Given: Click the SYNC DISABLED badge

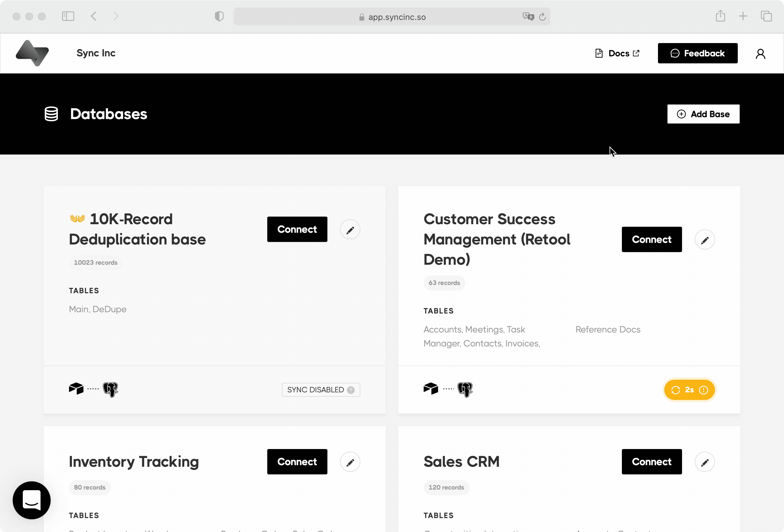Looking at the screenshot, I should click(x=321, y=389).
